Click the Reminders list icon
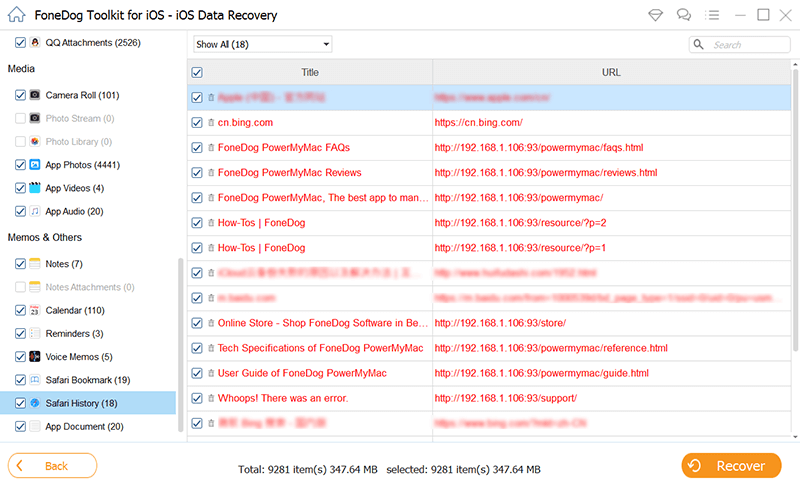Viewport: 800px width, 489px height. pos(35,333)
